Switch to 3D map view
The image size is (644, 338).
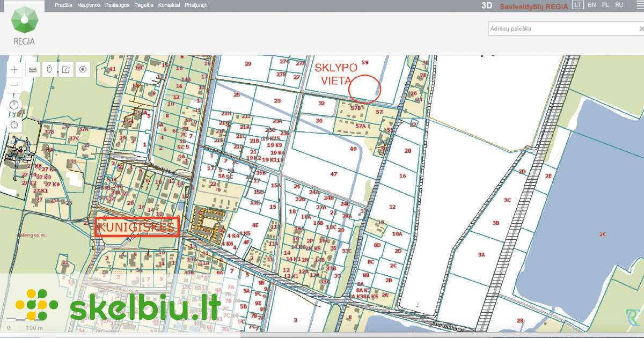(487, 5)
